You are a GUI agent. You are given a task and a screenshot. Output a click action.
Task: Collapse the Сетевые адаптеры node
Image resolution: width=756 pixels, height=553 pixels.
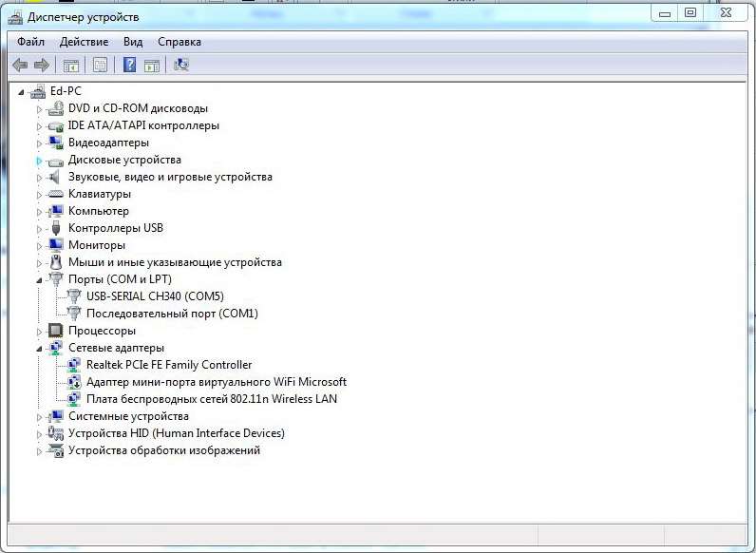click(39, 349)
